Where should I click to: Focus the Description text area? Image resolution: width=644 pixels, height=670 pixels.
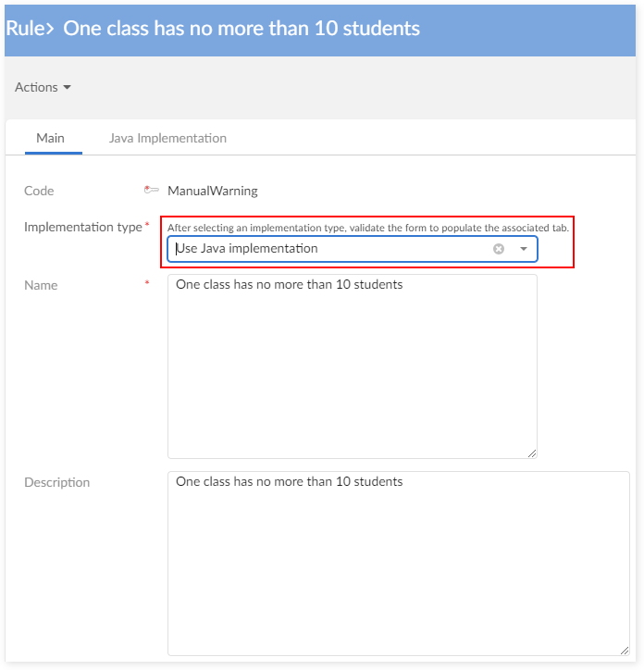[x=398, y=565]
